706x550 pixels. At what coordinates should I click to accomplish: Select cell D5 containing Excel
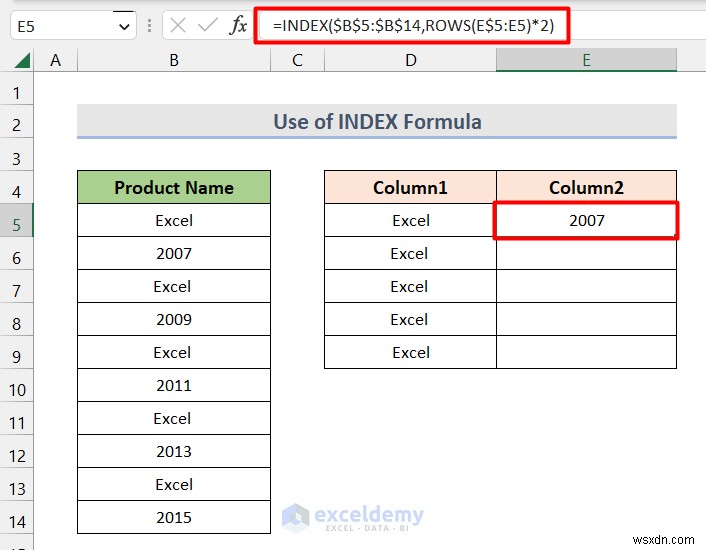(410, 221)
